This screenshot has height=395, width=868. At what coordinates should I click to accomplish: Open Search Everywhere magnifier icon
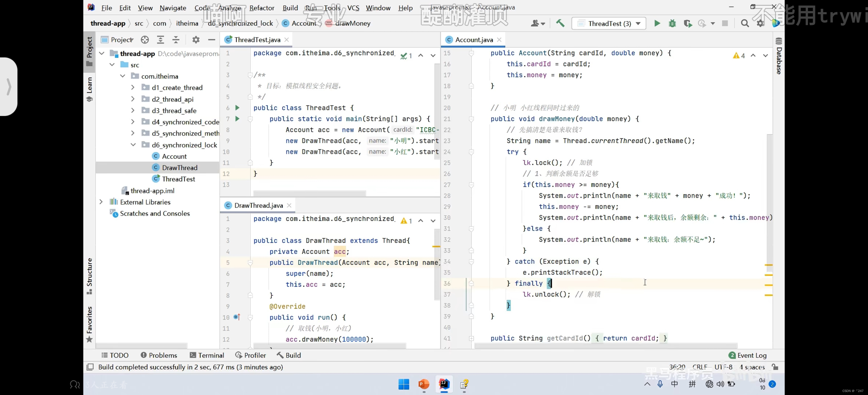[745, 23]
